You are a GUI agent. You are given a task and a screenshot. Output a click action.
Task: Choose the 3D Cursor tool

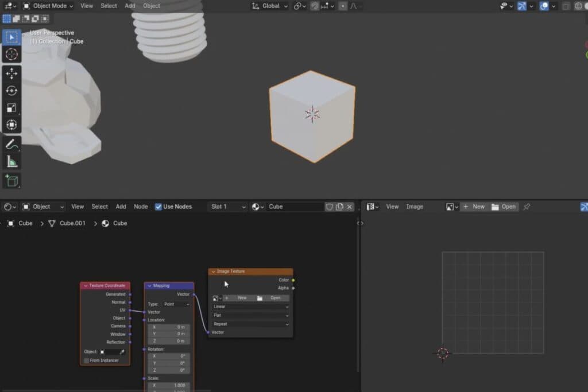point(11,55)
